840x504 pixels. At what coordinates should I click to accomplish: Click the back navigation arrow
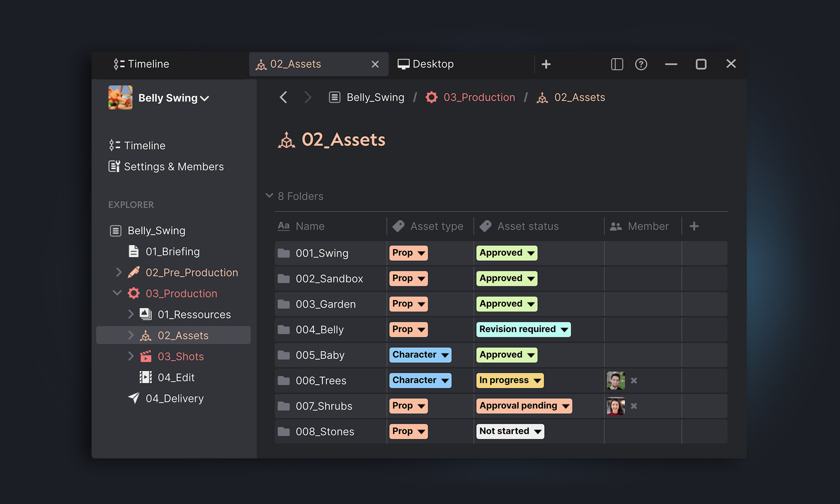(x=283, y=97)
